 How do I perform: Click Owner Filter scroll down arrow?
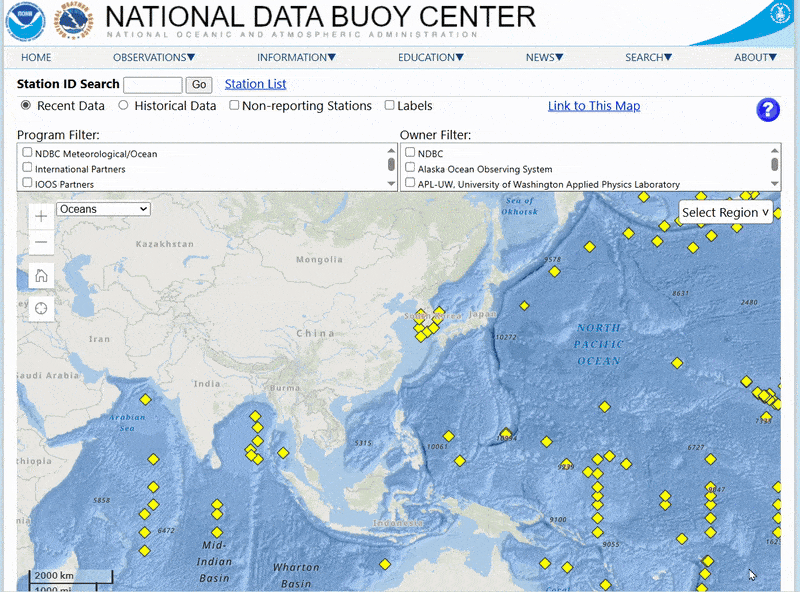[774, 184]
